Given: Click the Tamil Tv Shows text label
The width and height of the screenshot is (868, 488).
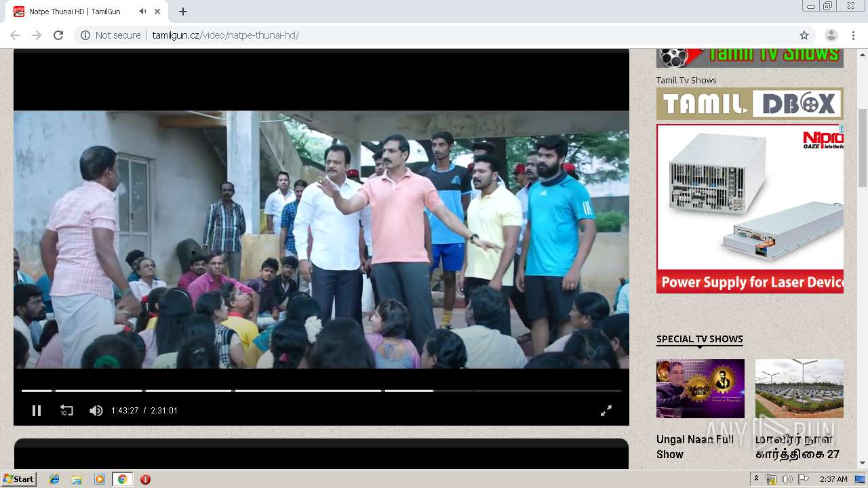Looking at the screenshot, I should (x=686, y=80).
